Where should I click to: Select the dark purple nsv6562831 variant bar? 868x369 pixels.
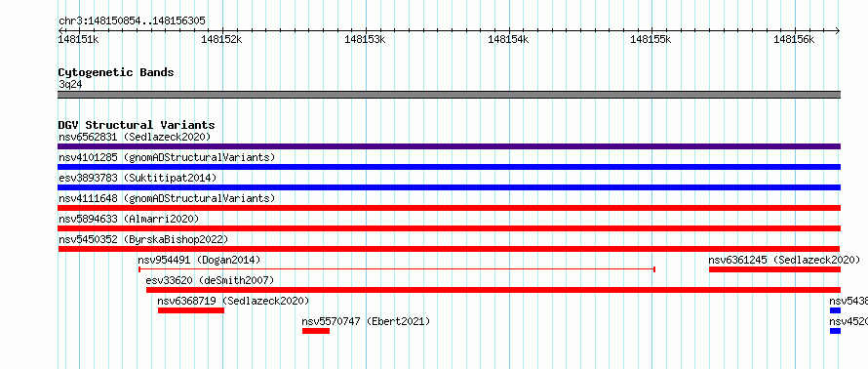[449, 146]
